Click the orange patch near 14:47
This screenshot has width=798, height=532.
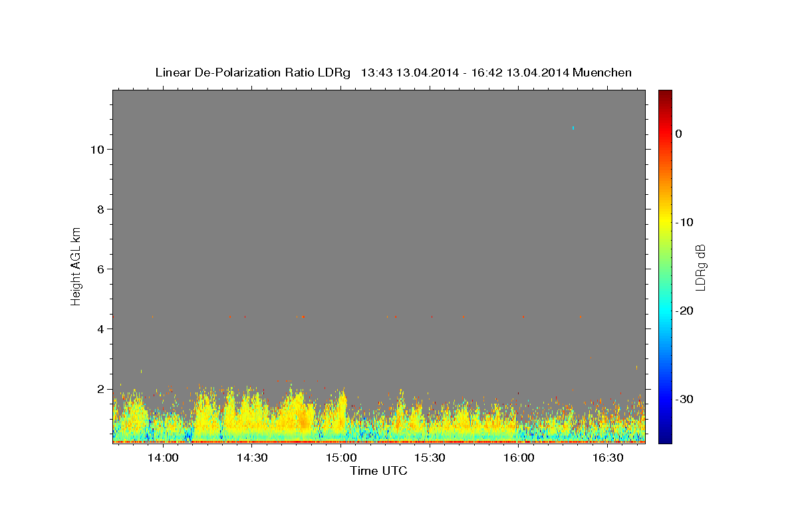[x=304, y=420]
